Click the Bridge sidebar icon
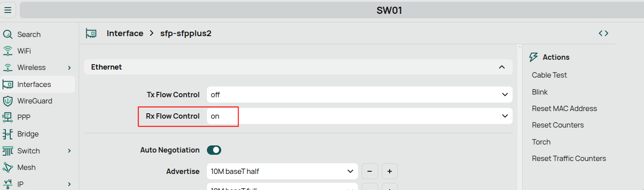Image resolution: width=644 pixels, height=190 pixels. (x=8, y=134)
